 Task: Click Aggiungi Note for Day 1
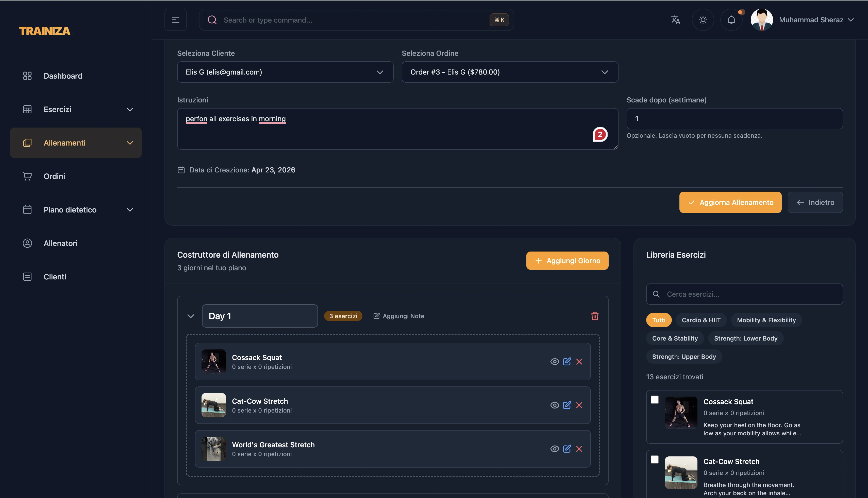tap(398, 316)
